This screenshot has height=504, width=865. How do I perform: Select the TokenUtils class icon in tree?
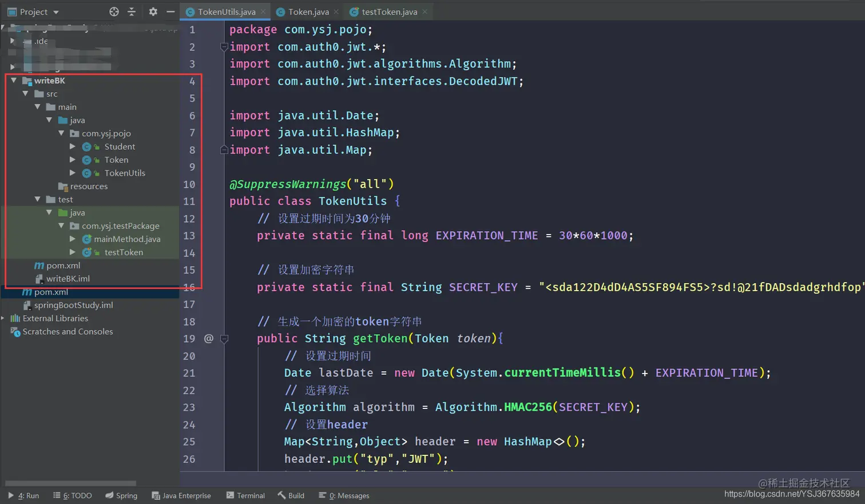pyautogui.click(x=86, y=173)
